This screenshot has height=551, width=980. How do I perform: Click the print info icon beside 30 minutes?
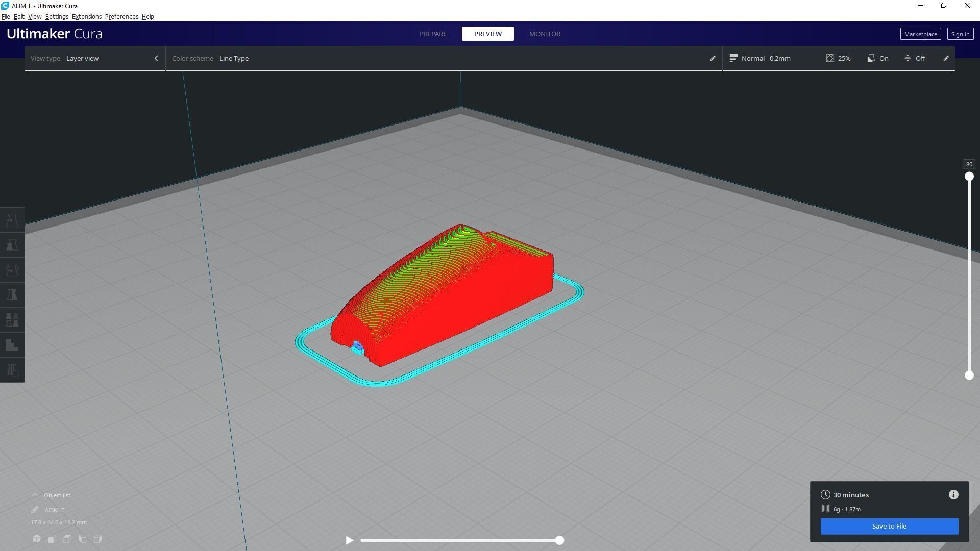pos(953,495)
